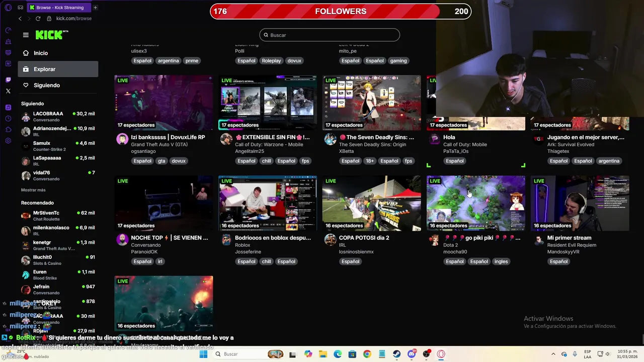This screenshot has width=644, height=362.
Task: Open LACOBRAAA channel in Siguiendo list
Action: [58, 117]
